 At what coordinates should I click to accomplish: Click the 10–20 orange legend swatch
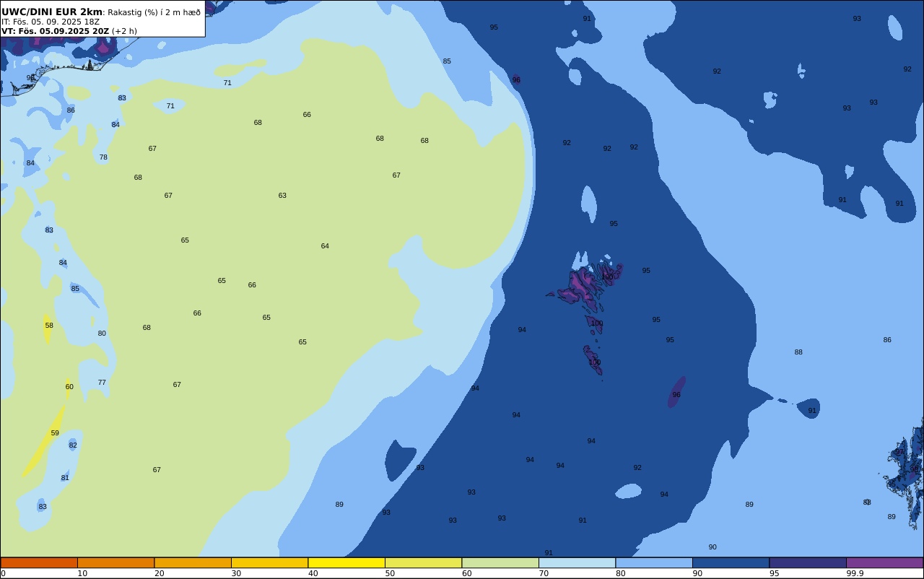[x=115, y=562]
